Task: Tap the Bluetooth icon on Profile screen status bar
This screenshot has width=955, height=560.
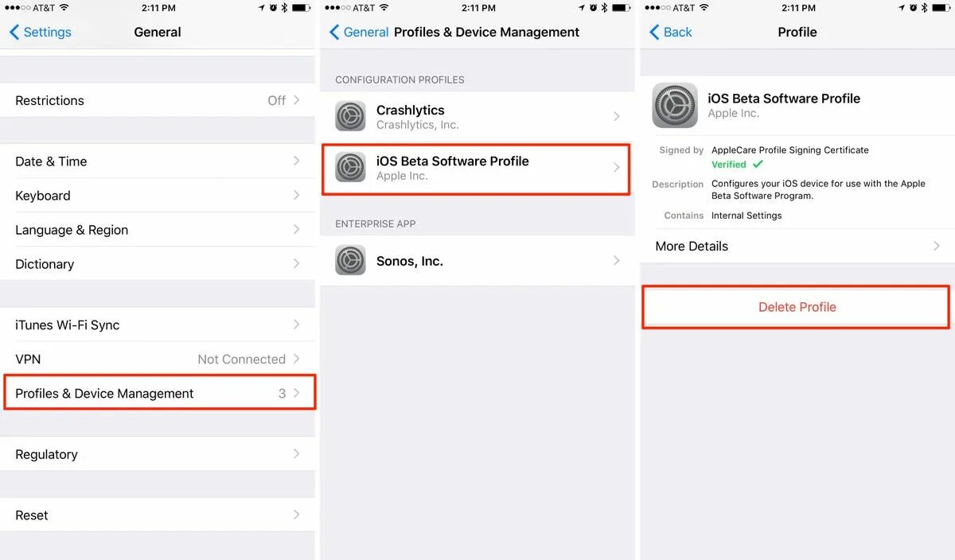Action: [925, 8]
